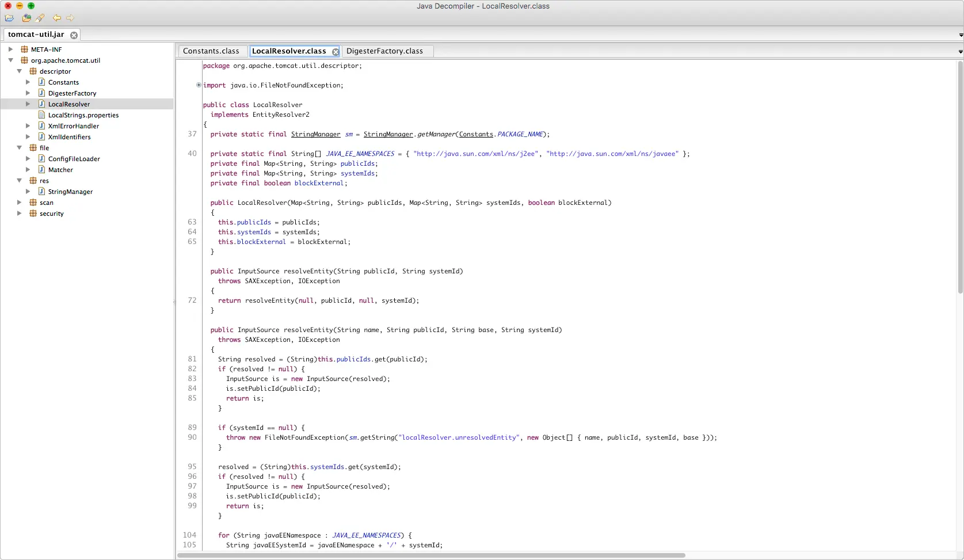Click the LocalResolver class file icon
The width and height of the screenshot is (964, 560).
pyautogui.click(x=41, y=104)
